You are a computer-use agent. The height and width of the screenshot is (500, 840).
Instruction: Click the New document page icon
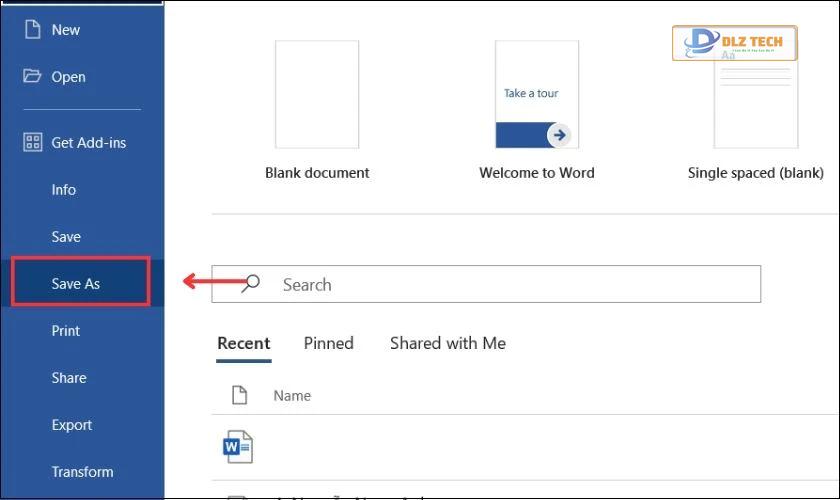(x=33, y=29)
